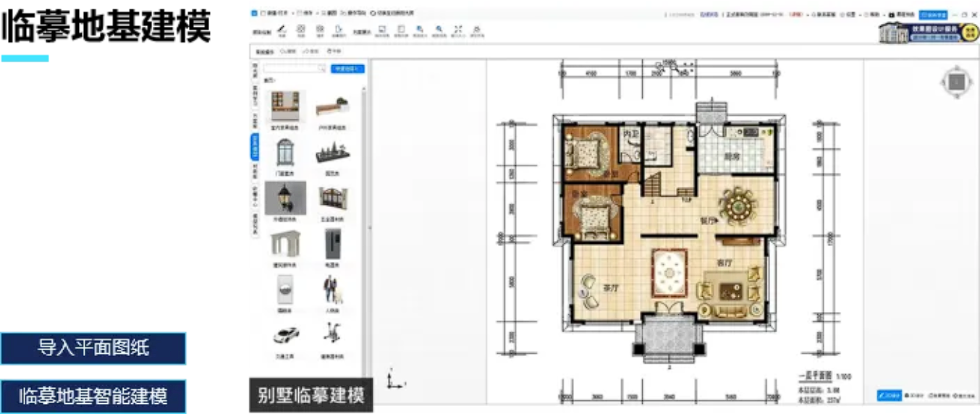Click the screen display icon in toolbar
The width and height of the screenshot is (980, 414).
(381, 29)
